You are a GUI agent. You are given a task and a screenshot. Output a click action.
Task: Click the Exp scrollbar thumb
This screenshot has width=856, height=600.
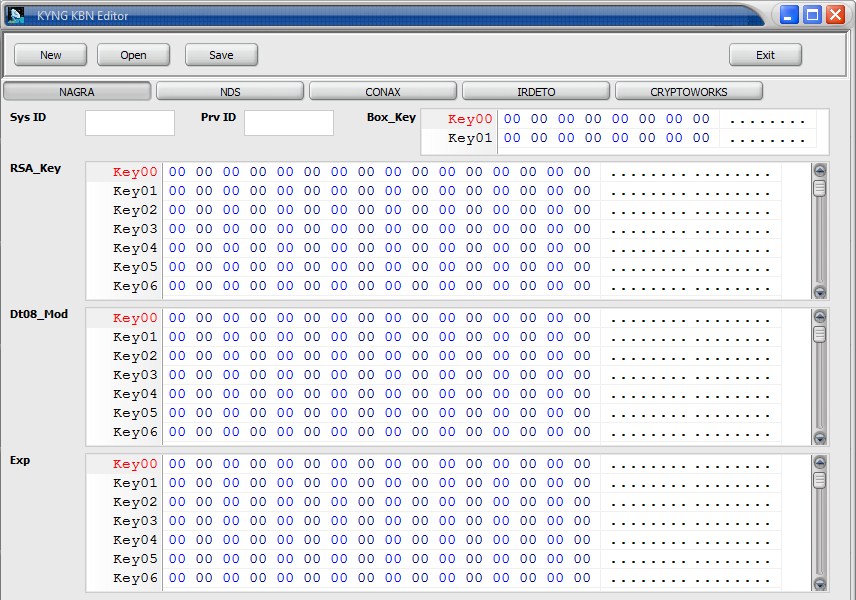819,480
